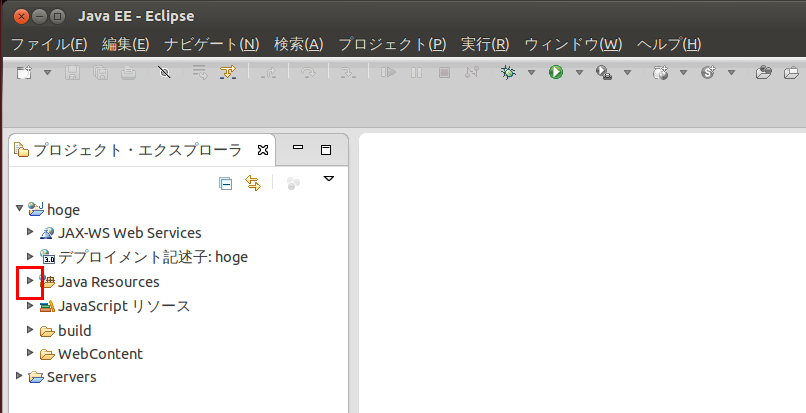Expand the JavaScript リソース node
This screenshot has width=806, height=413.
coord(30,306)
